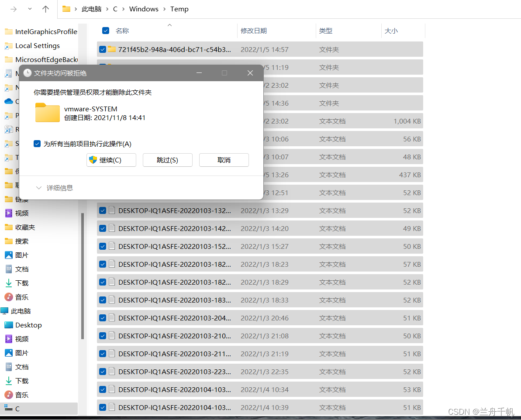Click the 2022/1/4 10:34 date cell
Image resolution: width=521 pixels, height=420 pixels.
pyautogui.click(x=265, y=390)
